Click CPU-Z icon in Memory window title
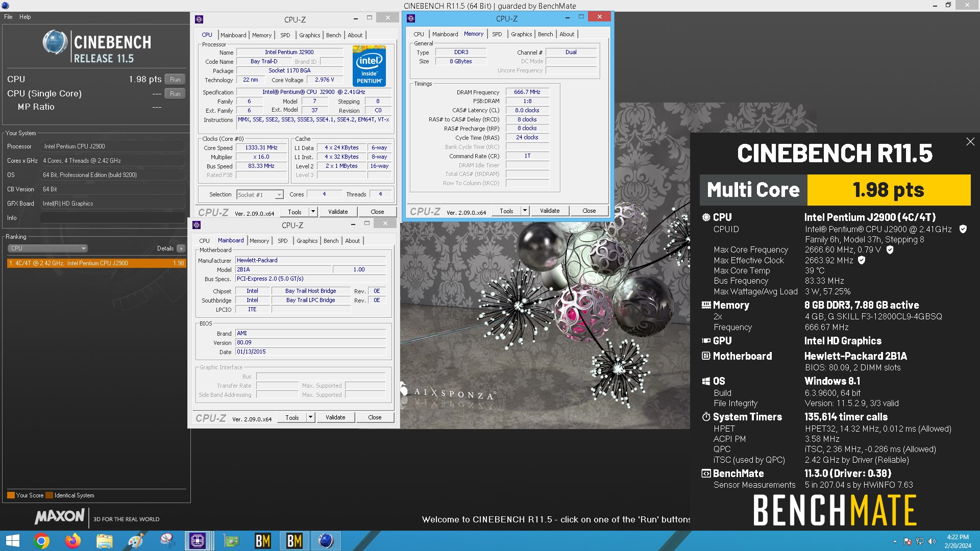Image resolution: width=980 pixels, height=551 pixels. coord(411,18)
